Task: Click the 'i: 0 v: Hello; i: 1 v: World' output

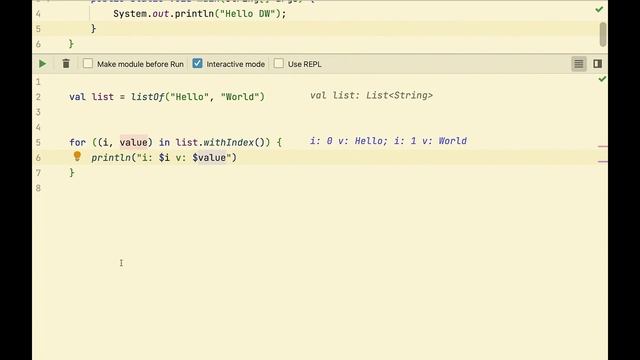Action: (x=388, y=141)
